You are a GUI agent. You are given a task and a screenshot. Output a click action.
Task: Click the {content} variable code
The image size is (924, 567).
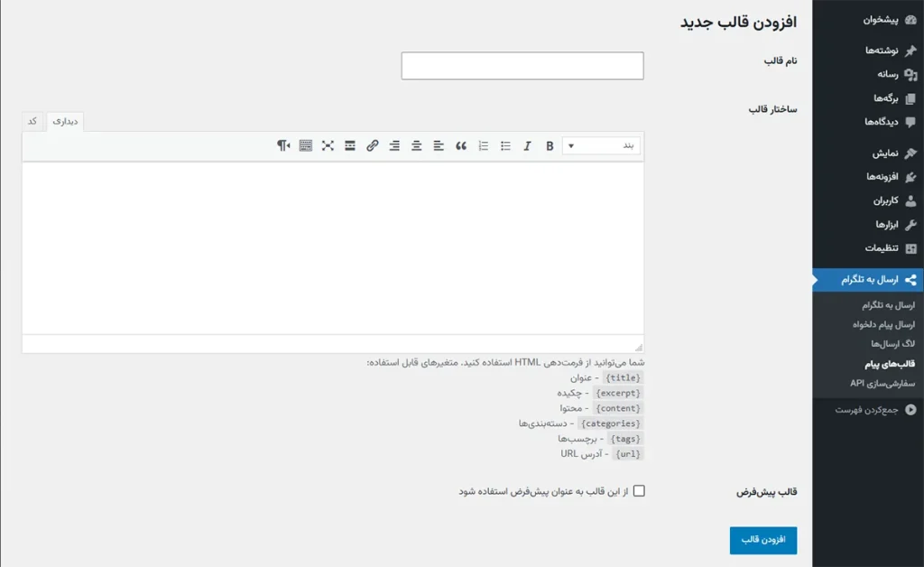(617, 408)
